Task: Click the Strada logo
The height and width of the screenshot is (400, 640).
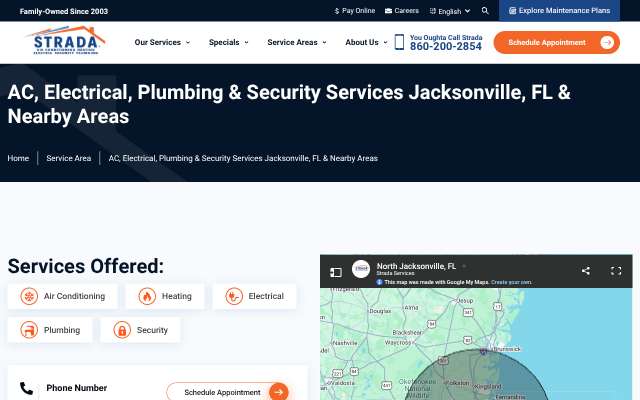Action: tap(65, 40)
